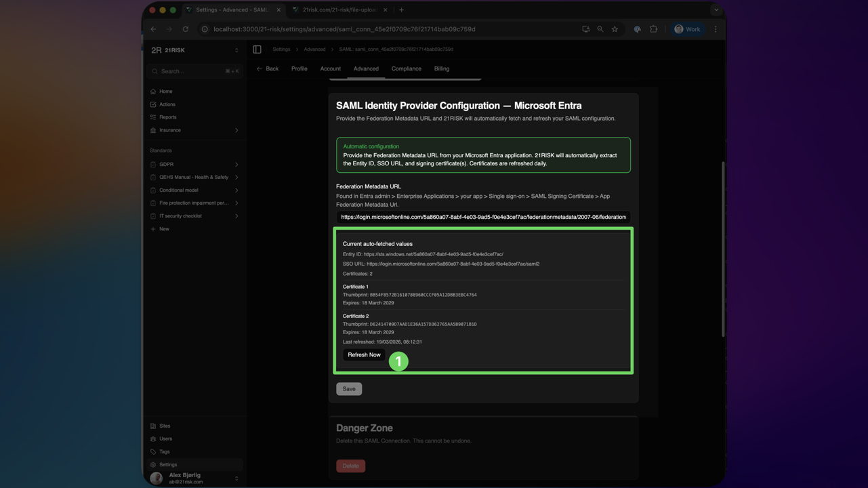Open Actions in the sidebar
The width and height of the screenshot is (868, 488).
(167, 104)
